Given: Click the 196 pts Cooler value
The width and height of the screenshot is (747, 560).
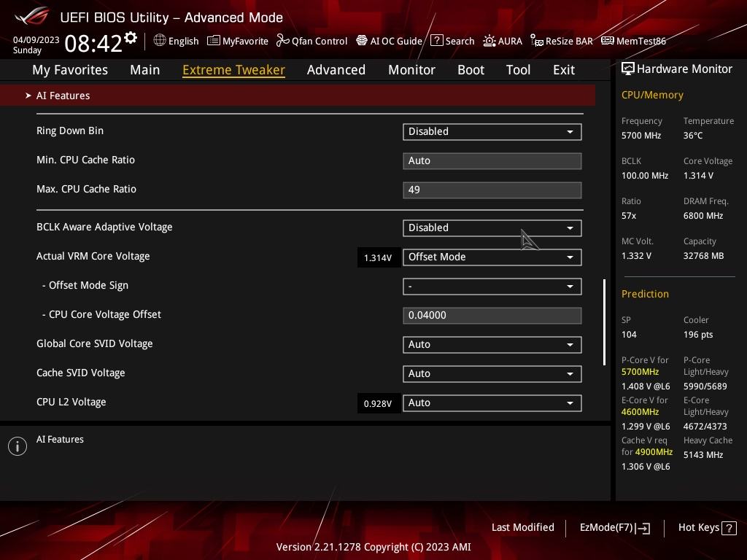Looking at the screenshot, I should coord(698,335).
